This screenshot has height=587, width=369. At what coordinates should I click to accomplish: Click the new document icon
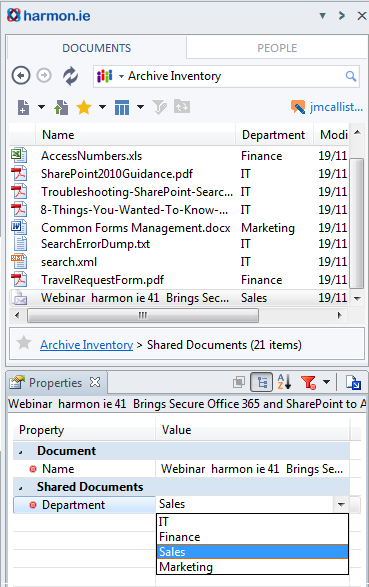[x=23, y=107]
